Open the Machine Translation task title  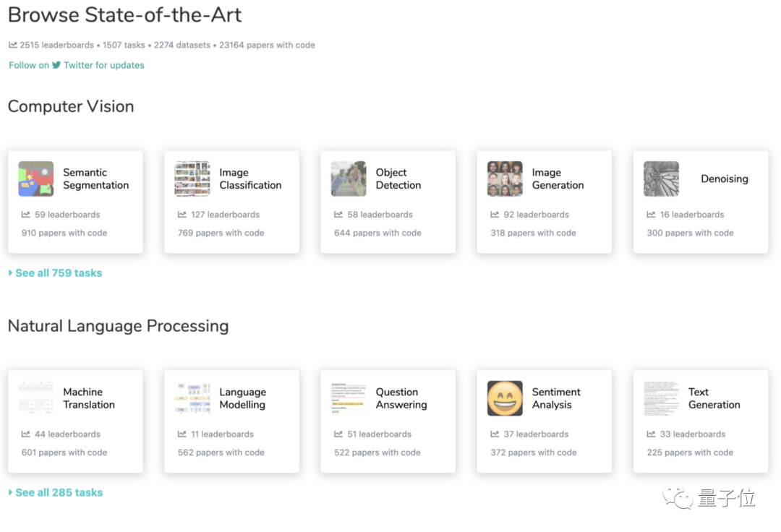(89, 398)
